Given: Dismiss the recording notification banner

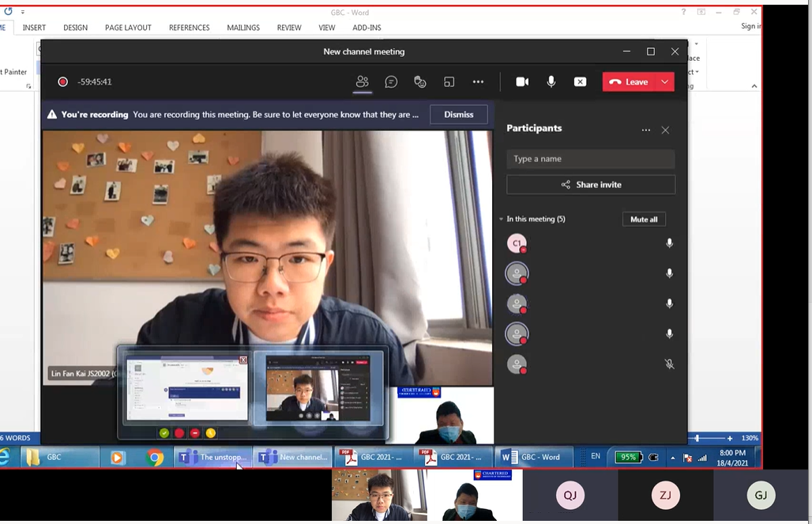Looking at the screenshot, I should 458,115.
